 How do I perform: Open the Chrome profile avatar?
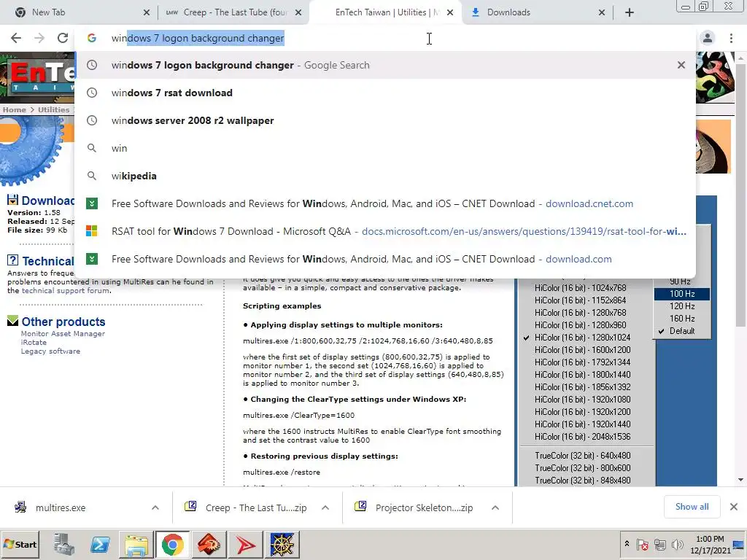click(x=708, y=38)
